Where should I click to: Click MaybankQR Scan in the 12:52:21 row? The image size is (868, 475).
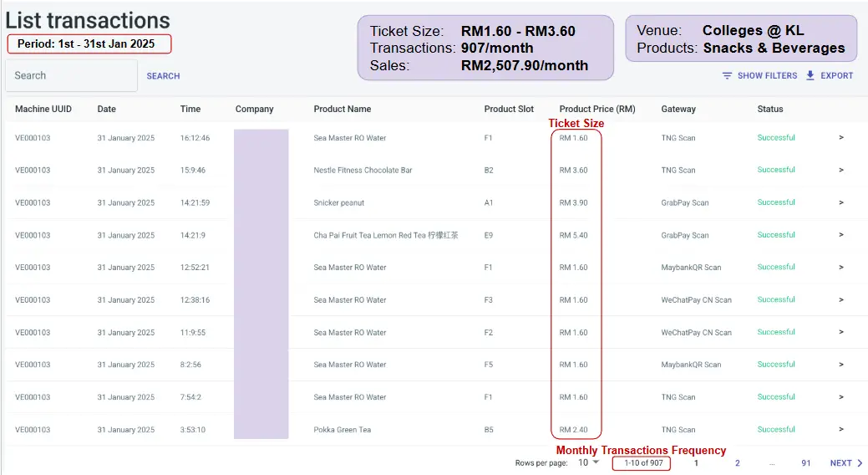692,267
